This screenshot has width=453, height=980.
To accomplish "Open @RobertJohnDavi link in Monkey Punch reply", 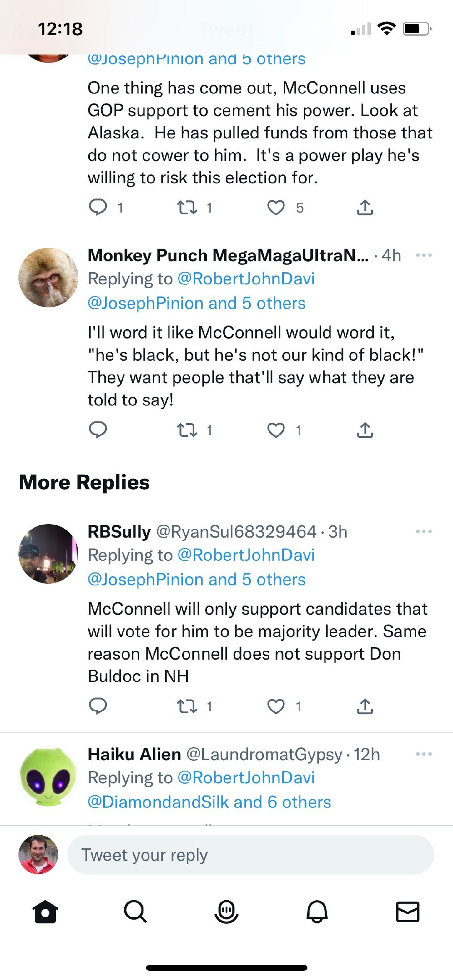I will 246,279.
